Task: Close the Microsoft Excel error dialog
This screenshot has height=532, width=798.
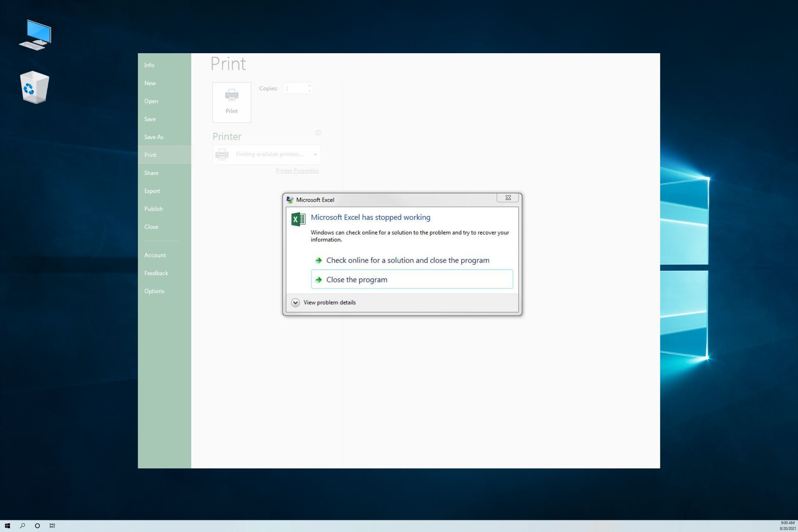Action: [x=507, y=198]
